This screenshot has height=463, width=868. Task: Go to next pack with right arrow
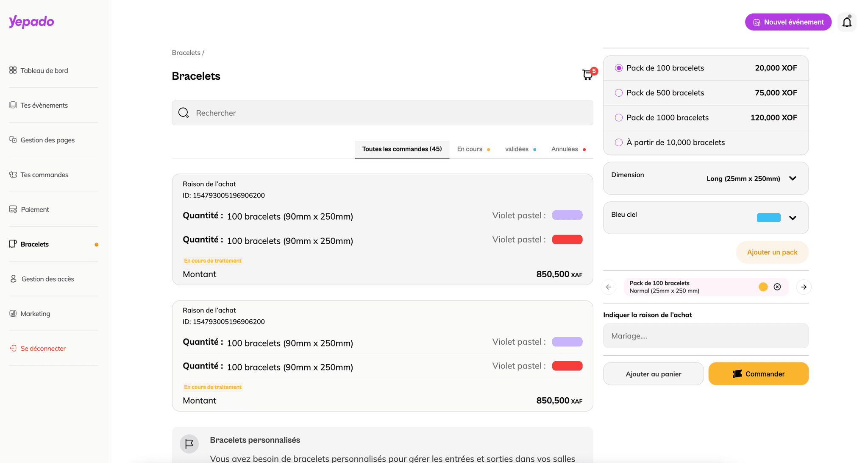pyautogui.click(x=804, y=287)
